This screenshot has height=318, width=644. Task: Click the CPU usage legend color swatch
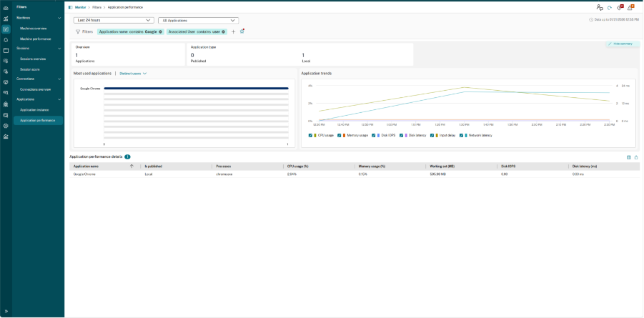click(315, 135)
